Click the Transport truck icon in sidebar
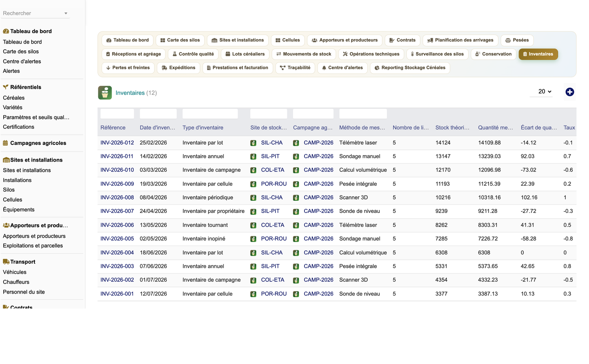589x364 pixels. coord(6,262)
